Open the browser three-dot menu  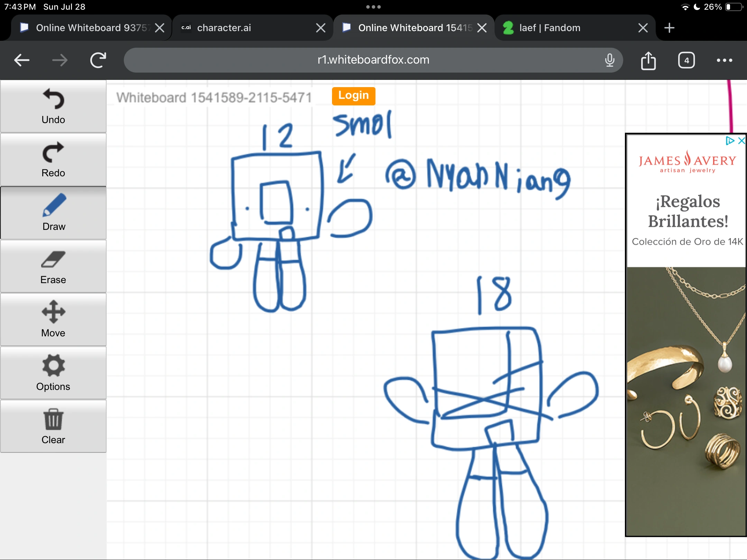click(x=724, y=60)
